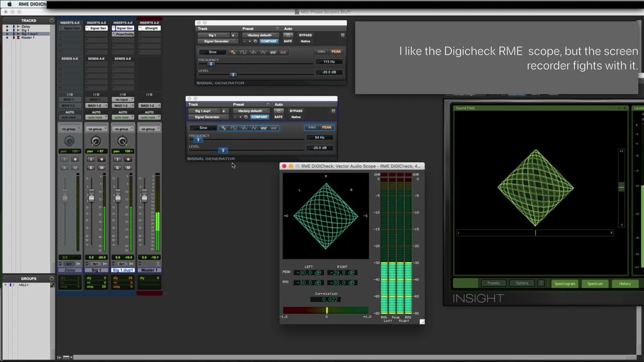
Task: Select pink noise in Sig 1.dup1 Signal Generator
Action: click(x=274, y=128)
